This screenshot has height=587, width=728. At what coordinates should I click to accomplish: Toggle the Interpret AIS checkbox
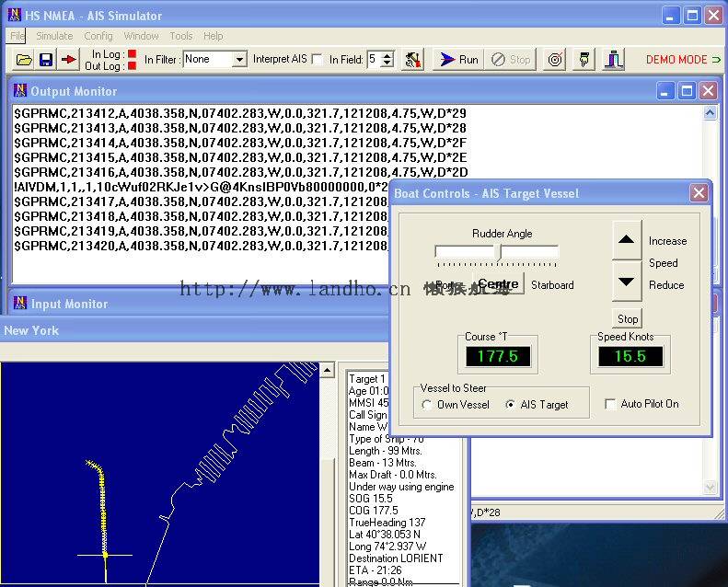pyautogui.click(x=318, y=60)
